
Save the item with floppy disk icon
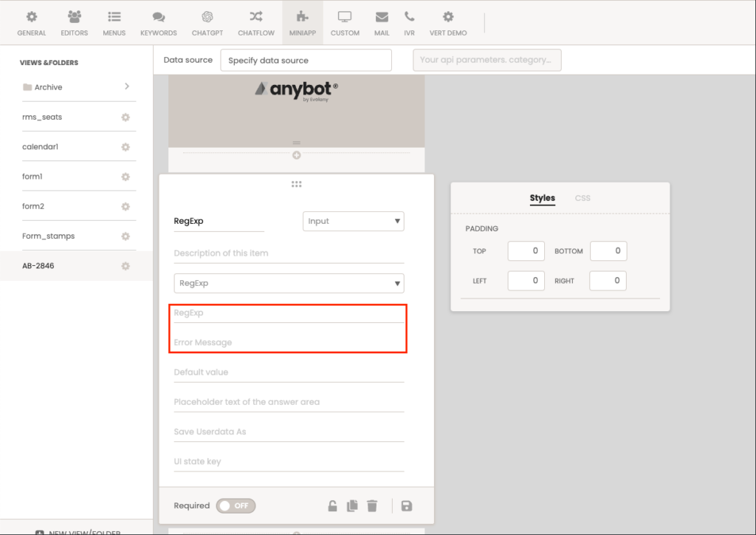[x=406, y=506]
